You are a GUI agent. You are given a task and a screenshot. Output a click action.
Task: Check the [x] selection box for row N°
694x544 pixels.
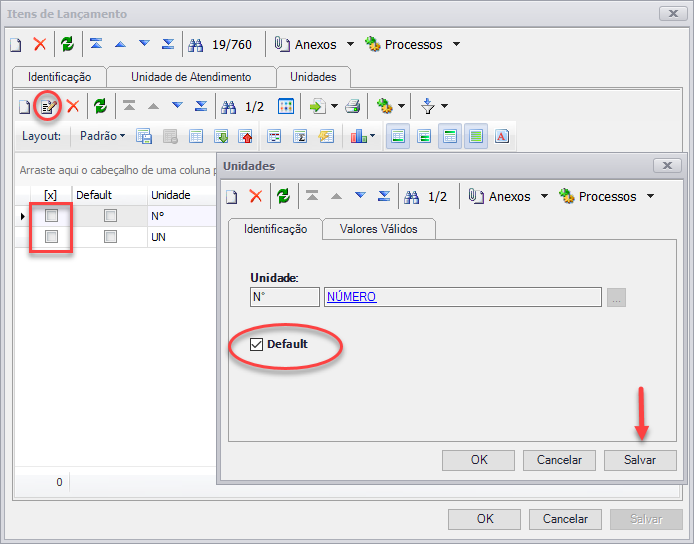(51, 216)
